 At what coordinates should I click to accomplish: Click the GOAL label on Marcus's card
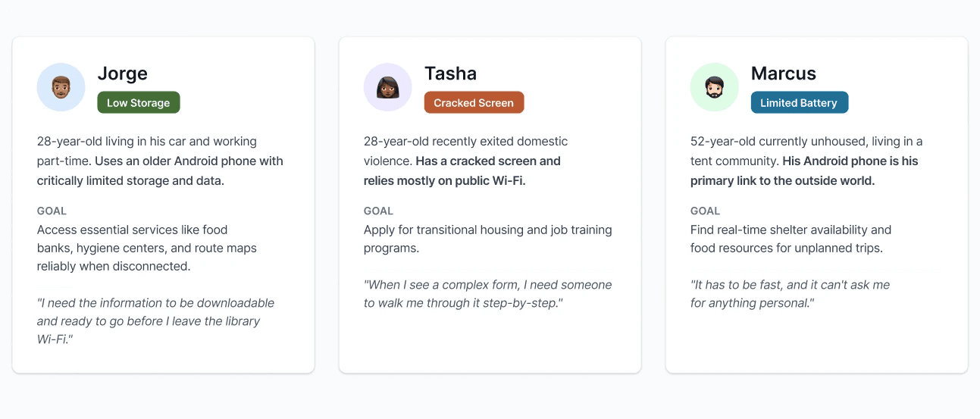[x=705, y=211]
